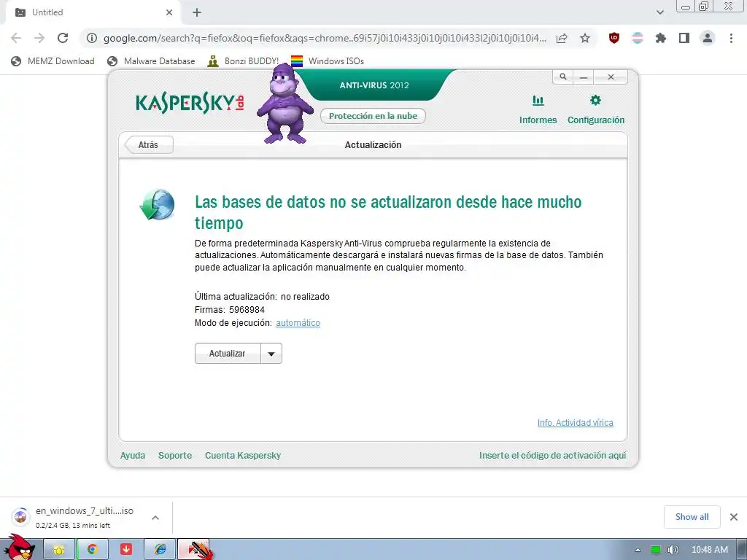Screen dimensions: 747x560
Task: Click the BonziBuddy purple gorilla
Action: point(285,105)
